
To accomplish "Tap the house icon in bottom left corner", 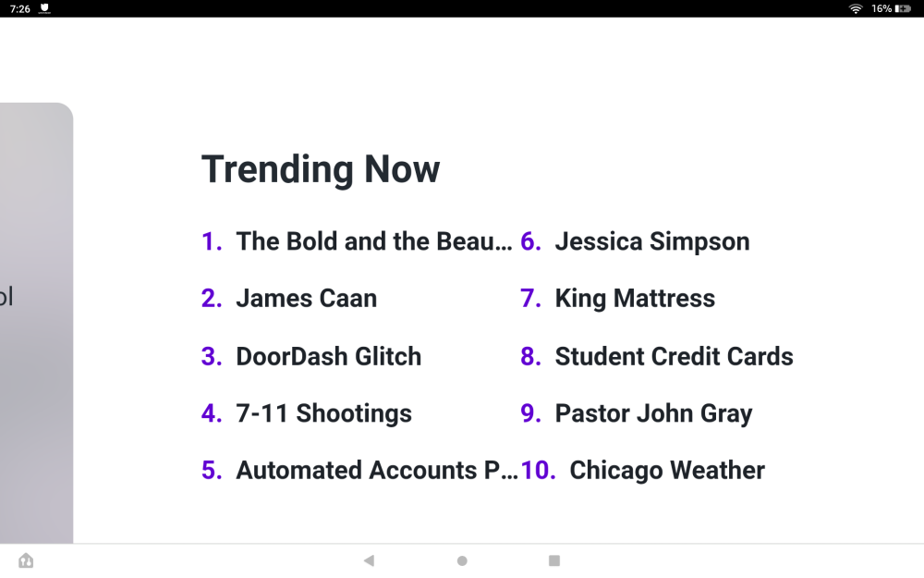I will click(26, 560).
